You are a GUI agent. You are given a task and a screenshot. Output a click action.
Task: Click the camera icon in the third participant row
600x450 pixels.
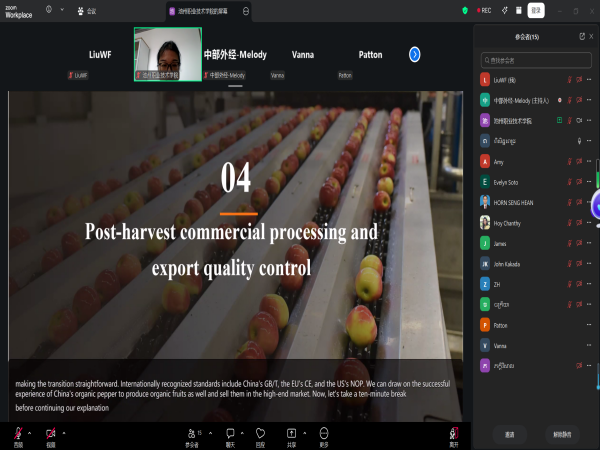pos(579,120)
